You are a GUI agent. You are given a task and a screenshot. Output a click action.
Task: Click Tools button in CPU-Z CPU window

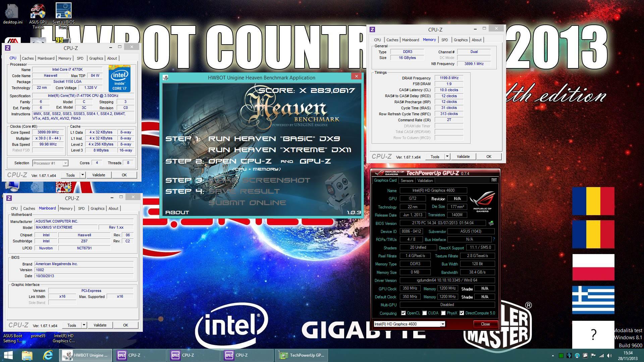tap(70, 175)
